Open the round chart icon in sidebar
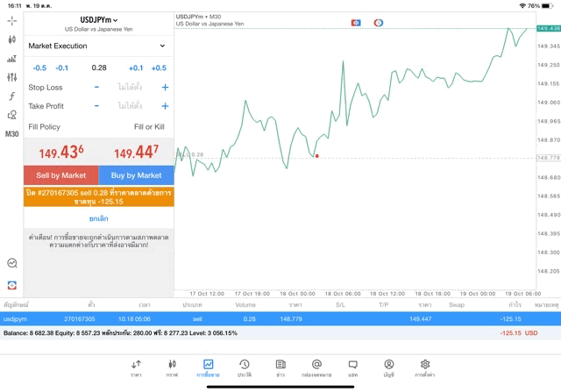Image resolution: width=561 pixels, height=392 pixels. pyautogui.click(x=12, y=263)
